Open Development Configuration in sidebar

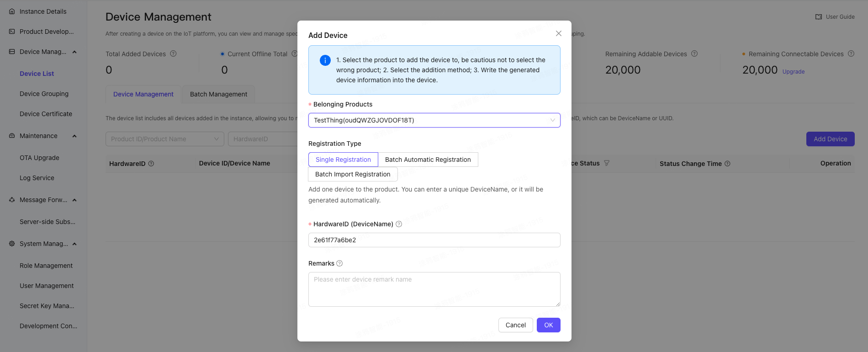[48, 326]
